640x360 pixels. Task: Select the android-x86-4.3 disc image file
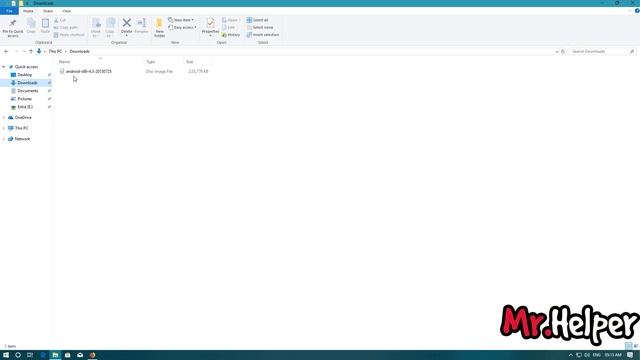[89, 71]
